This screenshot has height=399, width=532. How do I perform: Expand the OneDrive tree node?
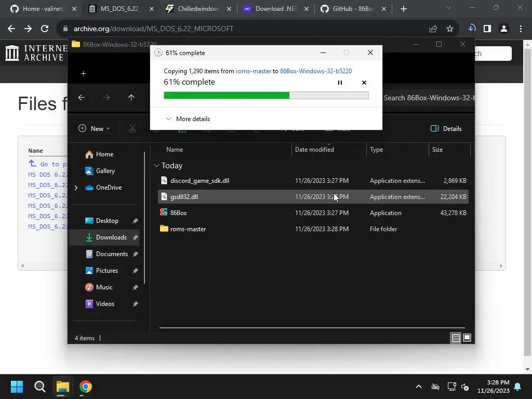[x=76, y=188]
